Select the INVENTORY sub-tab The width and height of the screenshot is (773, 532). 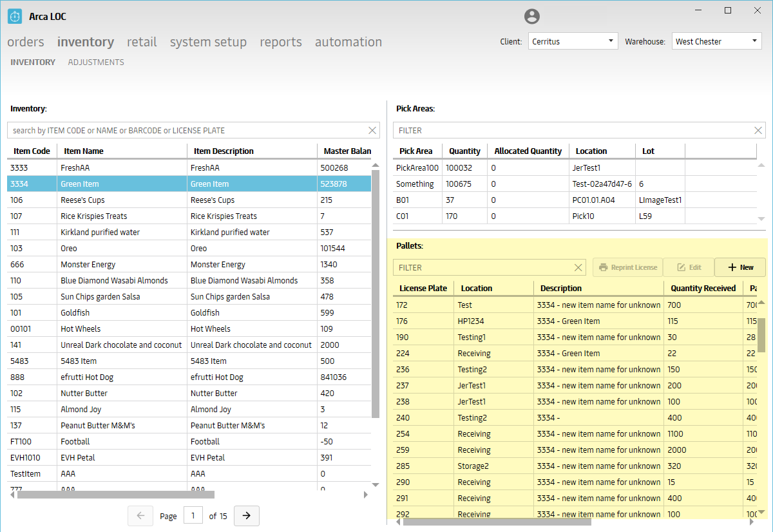pos(33,62)
